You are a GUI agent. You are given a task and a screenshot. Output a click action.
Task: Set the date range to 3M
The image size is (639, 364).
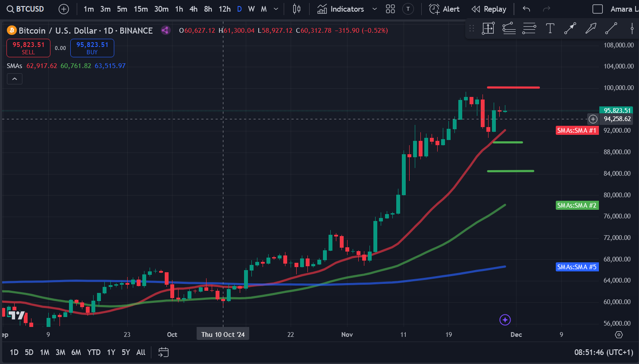click(x=60, y=352)
